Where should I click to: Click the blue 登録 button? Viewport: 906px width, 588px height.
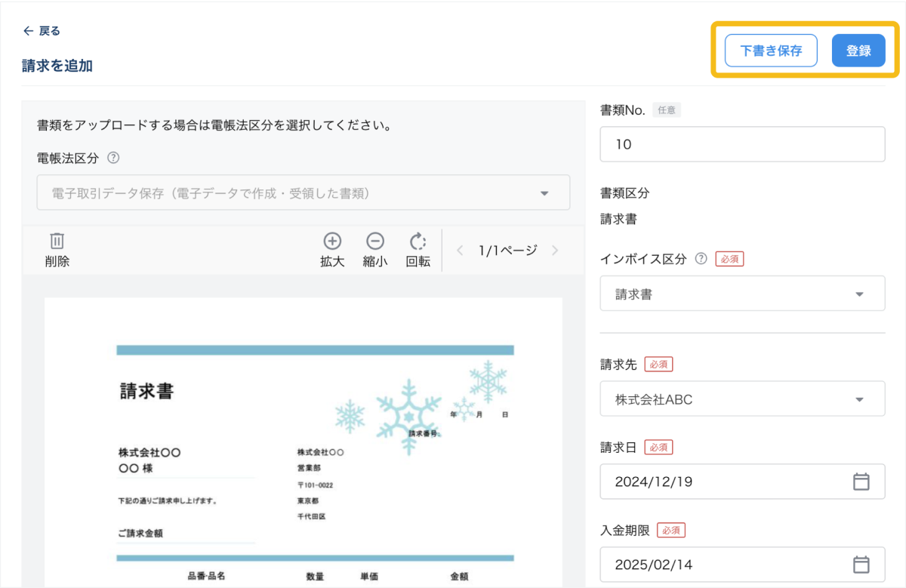coord(858,51)
